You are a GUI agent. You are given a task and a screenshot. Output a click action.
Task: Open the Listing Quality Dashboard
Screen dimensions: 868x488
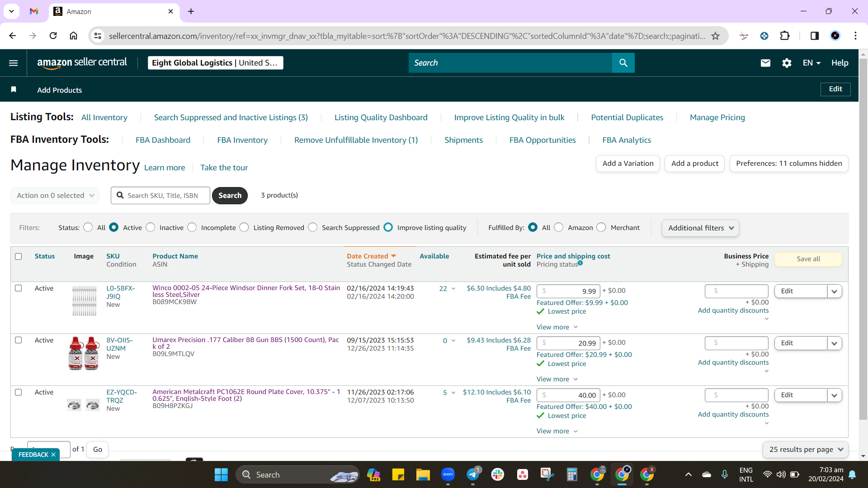click(381, 117)
